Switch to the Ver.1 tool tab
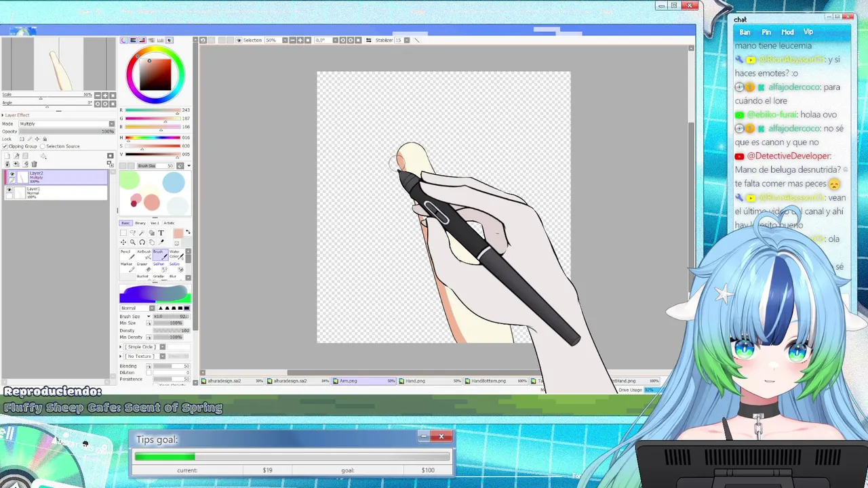Screen dimensions: 868x488 (155, 223)
